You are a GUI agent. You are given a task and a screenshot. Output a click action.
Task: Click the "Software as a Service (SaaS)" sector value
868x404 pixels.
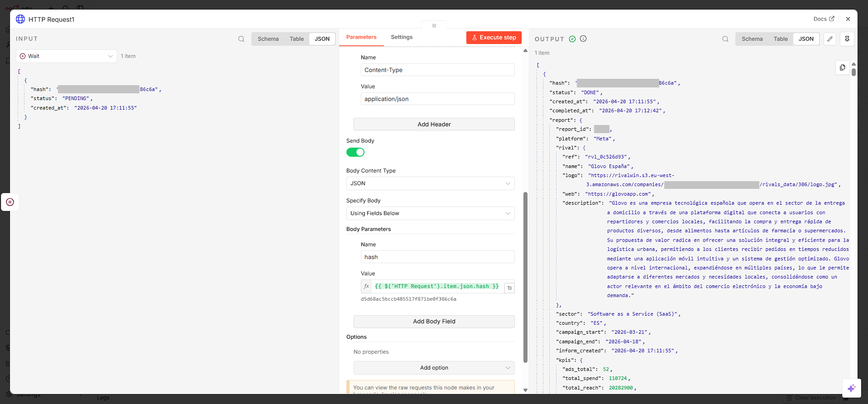coord(633,314)
